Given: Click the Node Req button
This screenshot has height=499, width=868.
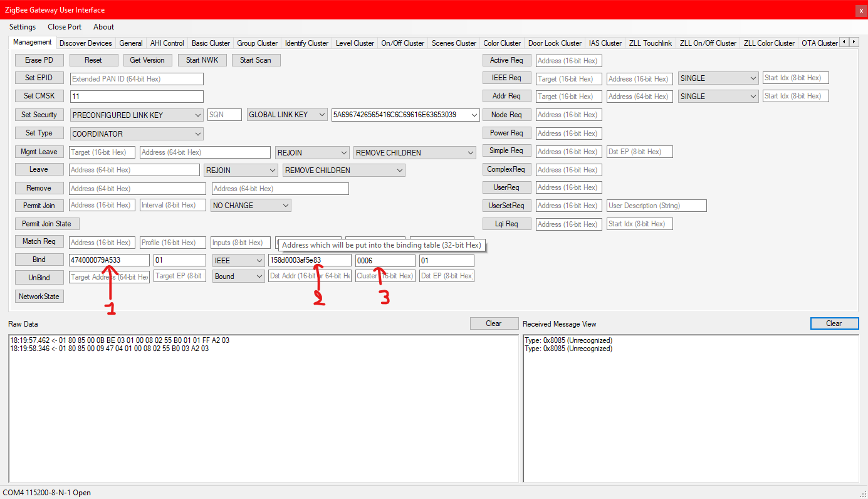Looking at the screenshot, I should click(x=507, y=115).
